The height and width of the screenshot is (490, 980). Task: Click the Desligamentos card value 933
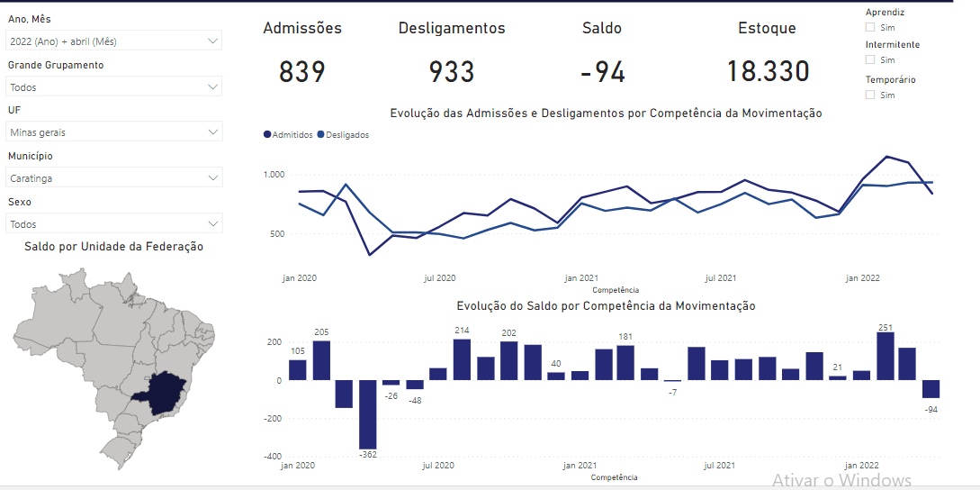point(452,72)
